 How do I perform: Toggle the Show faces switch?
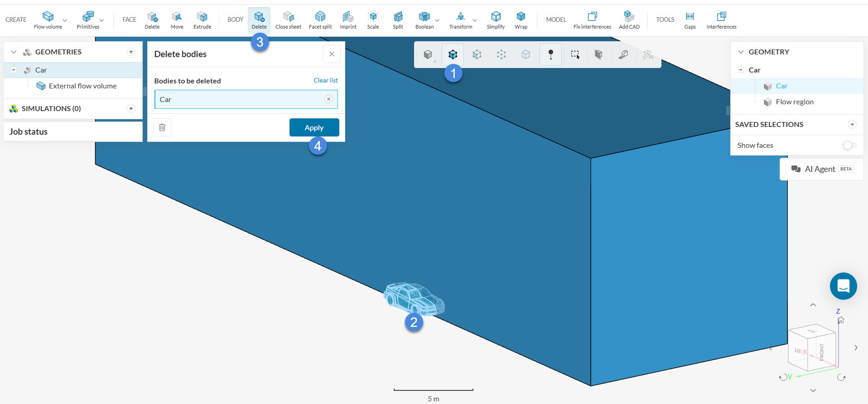[849, 145]
